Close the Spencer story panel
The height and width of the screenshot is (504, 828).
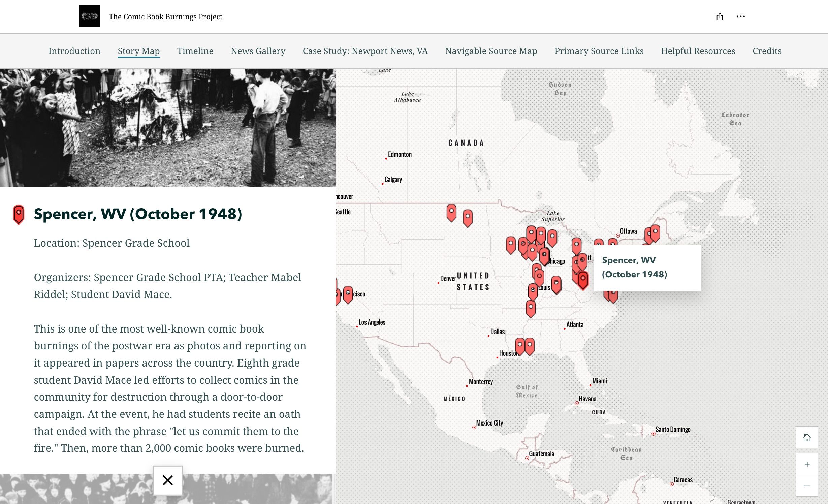[x=167, y=481]
